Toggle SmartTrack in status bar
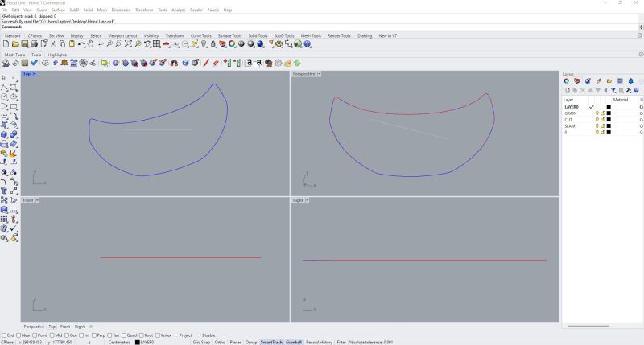Screen dimensions: 644x345 271,342
